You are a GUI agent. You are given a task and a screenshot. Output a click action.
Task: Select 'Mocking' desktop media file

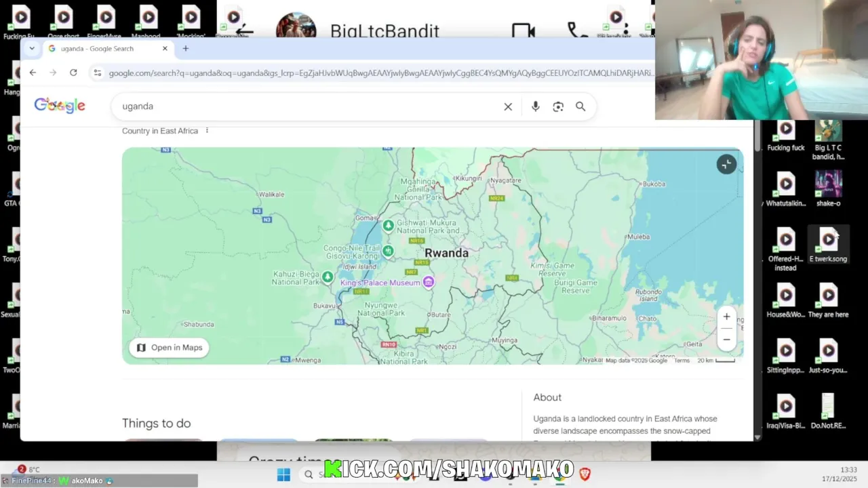pos(191,22)
